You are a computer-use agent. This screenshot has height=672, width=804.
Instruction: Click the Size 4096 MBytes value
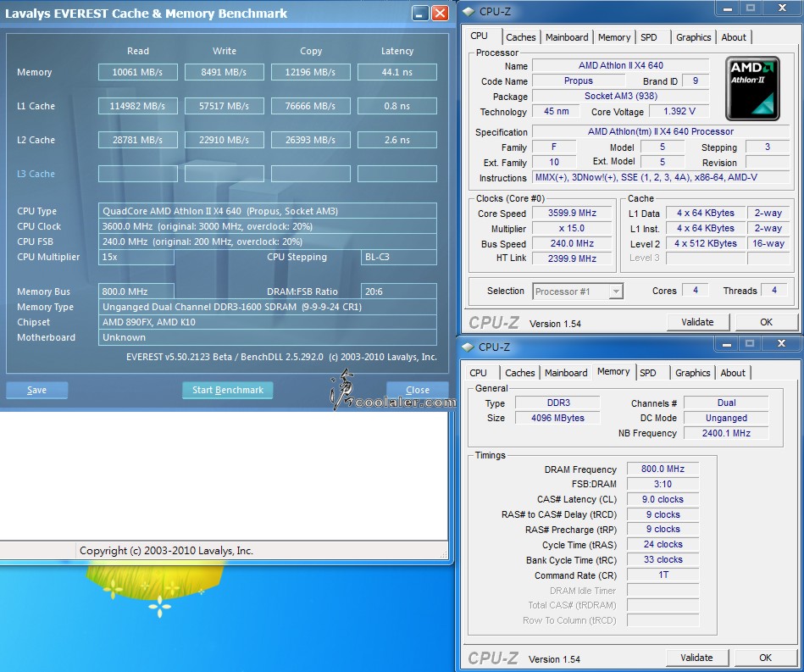[557, 418]
